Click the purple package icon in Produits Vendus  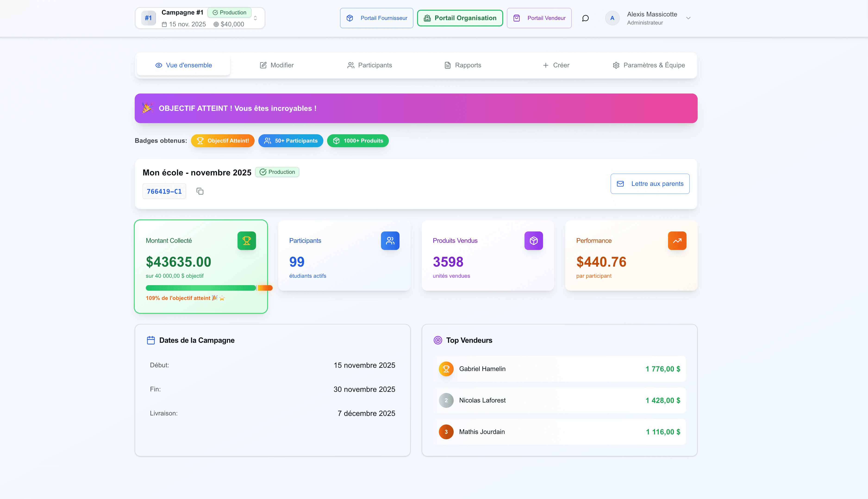[533, 241]
